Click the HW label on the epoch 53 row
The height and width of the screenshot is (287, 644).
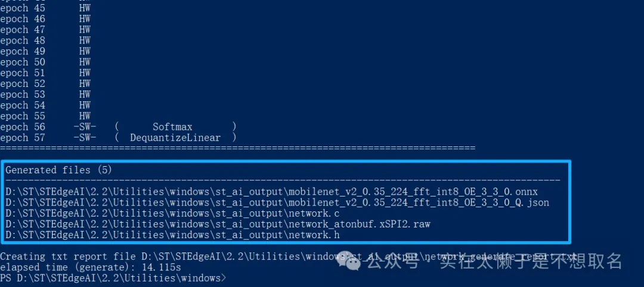click(x=85, y=95)
